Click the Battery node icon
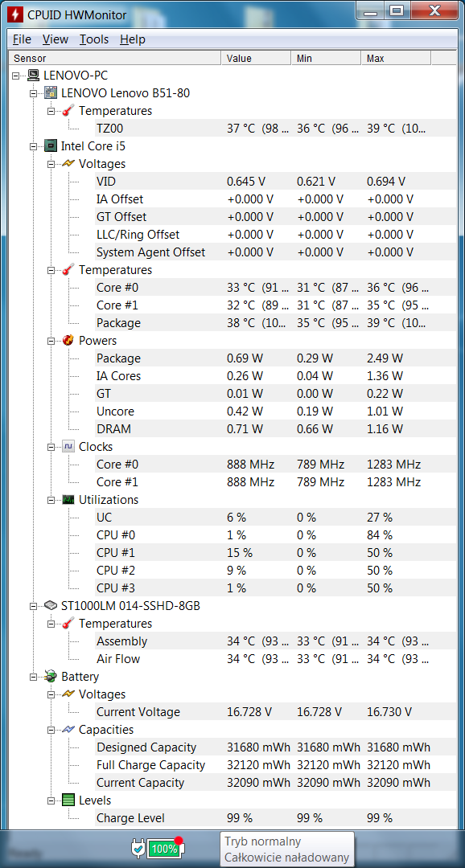 click(x=51, y=677)
